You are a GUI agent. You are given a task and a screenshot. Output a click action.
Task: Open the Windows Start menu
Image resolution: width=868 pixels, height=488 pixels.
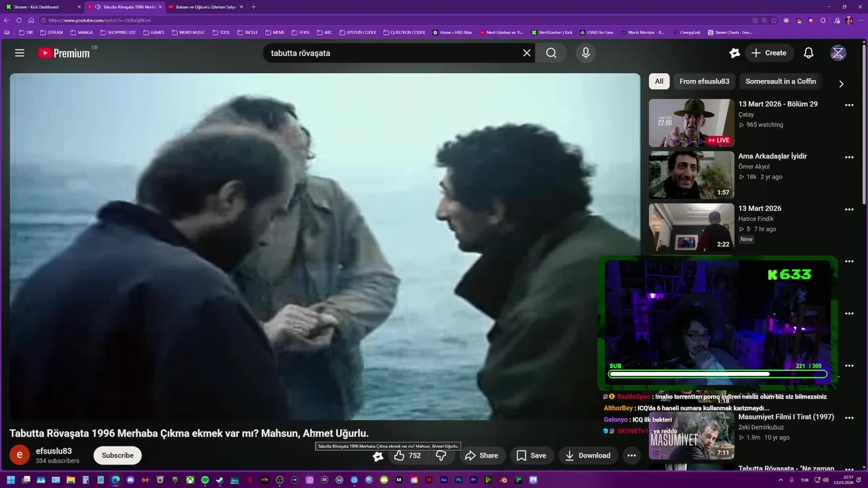(11, 480)
